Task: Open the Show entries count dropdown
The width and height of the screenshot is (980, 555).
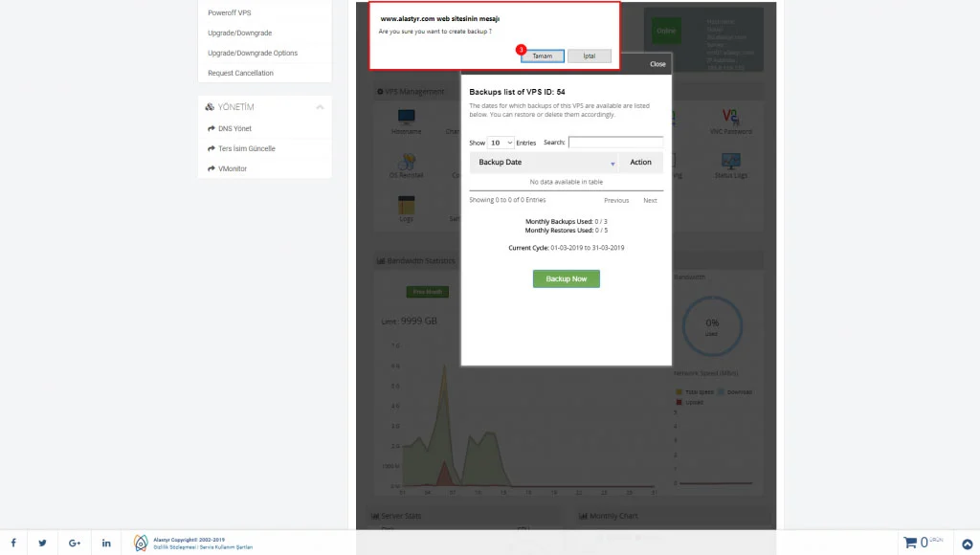Action: click(501, 143)
